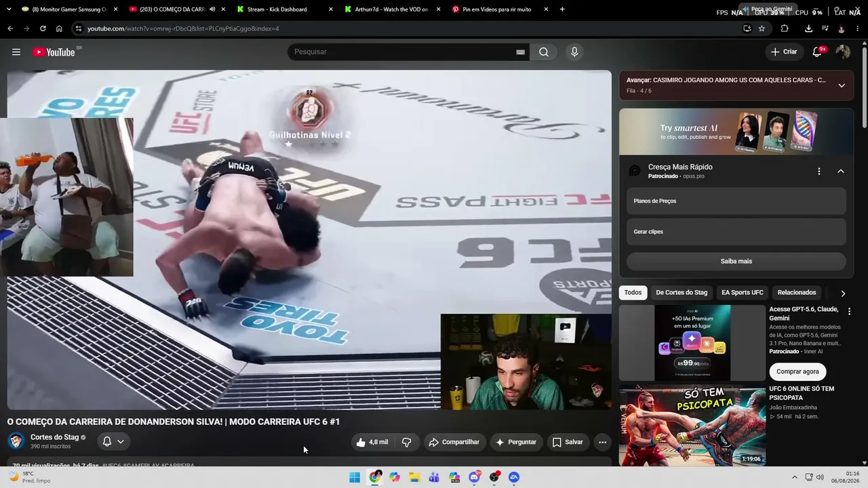This screenshot has height=488, width=868.
Task: Click the Perguntar ask button
Action: tap(516, 442)
